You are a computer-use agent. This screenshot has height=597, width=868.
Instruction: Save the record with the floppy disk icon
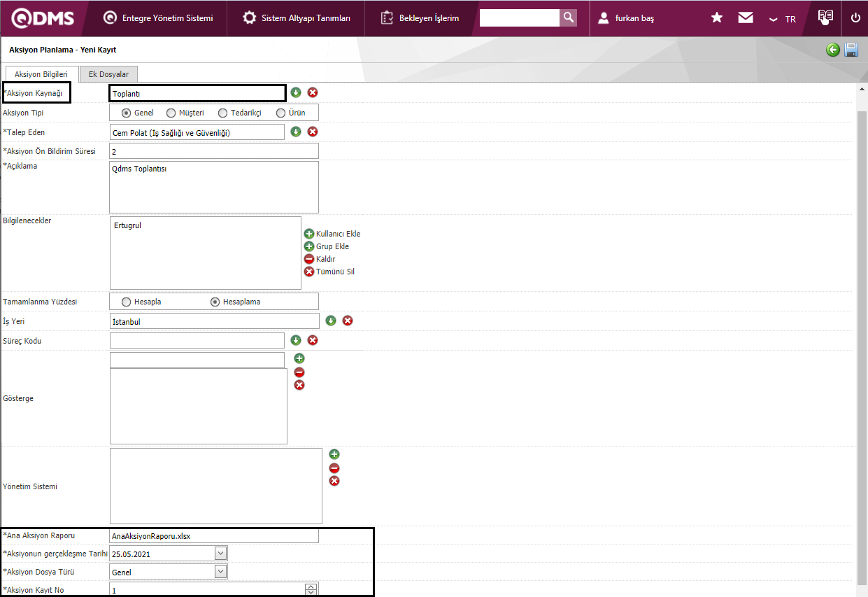851,50
